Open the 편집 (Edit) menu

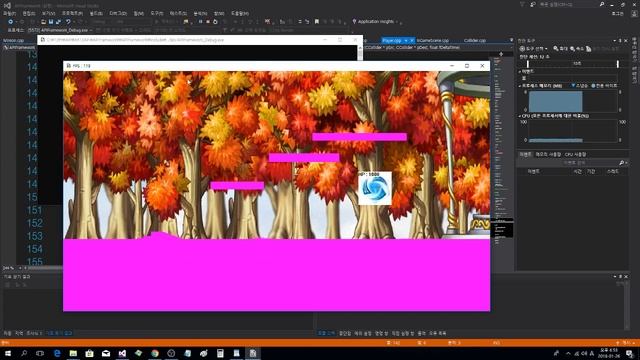(29, 13)
